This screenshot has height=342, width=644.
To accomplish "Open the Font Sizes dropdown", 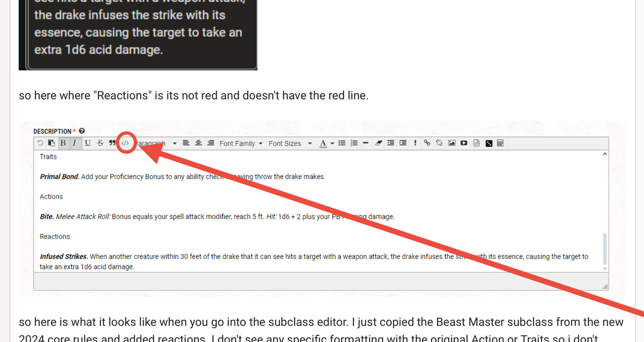I will coord(290,143).
